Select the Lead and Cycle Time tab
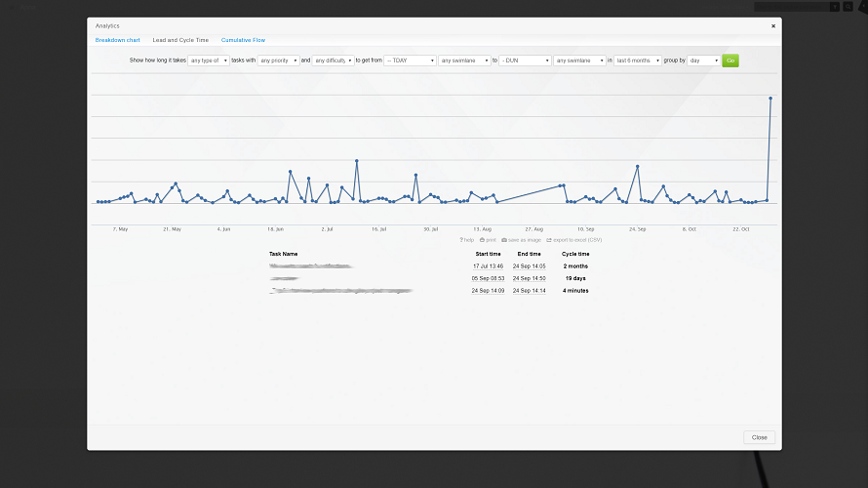The height and width of the screenshot is (488, 868). click(x=180, y=40)
